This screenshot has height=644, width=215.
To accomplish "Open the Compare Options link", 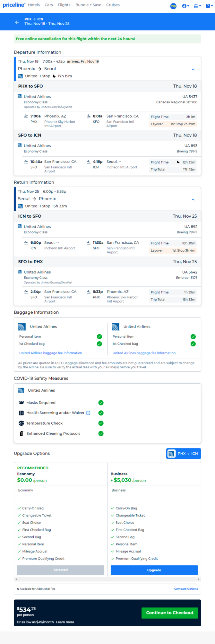I will pyautogui.click(x=186, y=589).
